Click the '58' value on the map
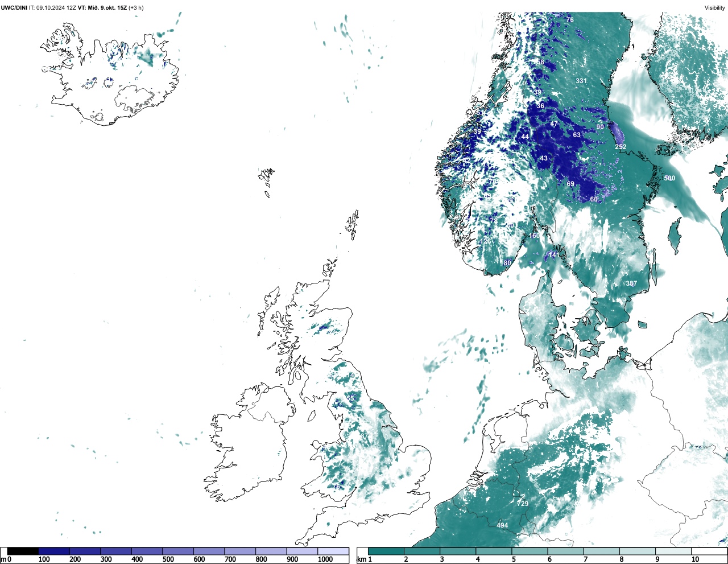 pos(540,63)
